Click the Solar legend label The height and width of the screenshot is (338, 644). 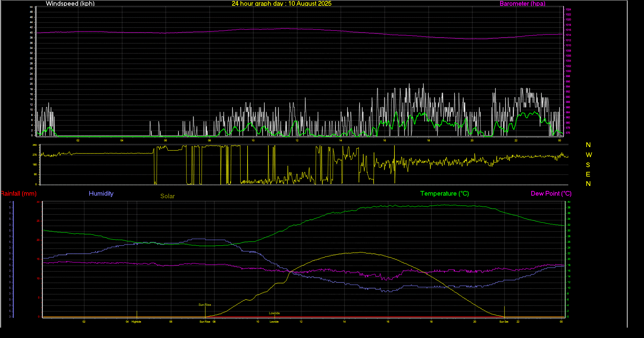coord(167,196)
